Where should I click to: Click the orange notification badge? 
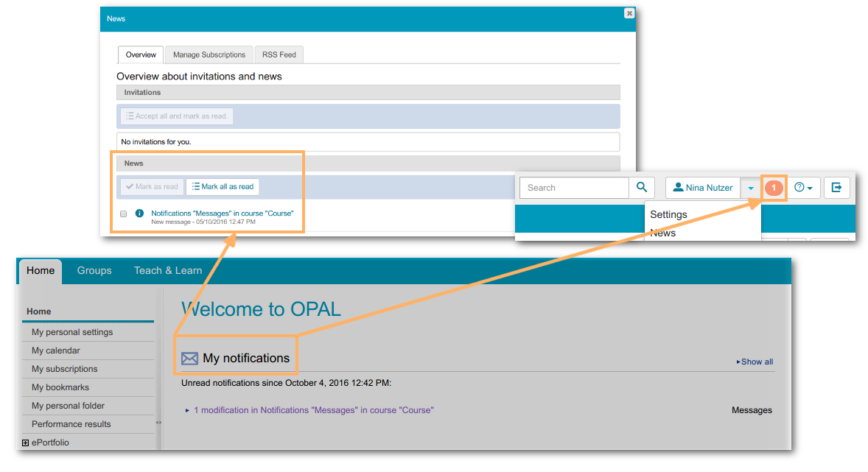[x=774, y=188]
